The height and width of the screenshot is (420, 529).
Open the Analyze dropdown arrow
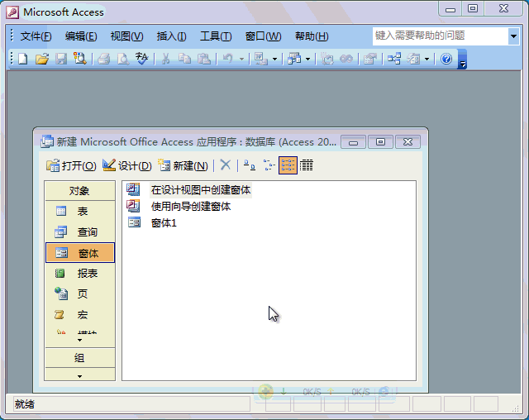307,60
